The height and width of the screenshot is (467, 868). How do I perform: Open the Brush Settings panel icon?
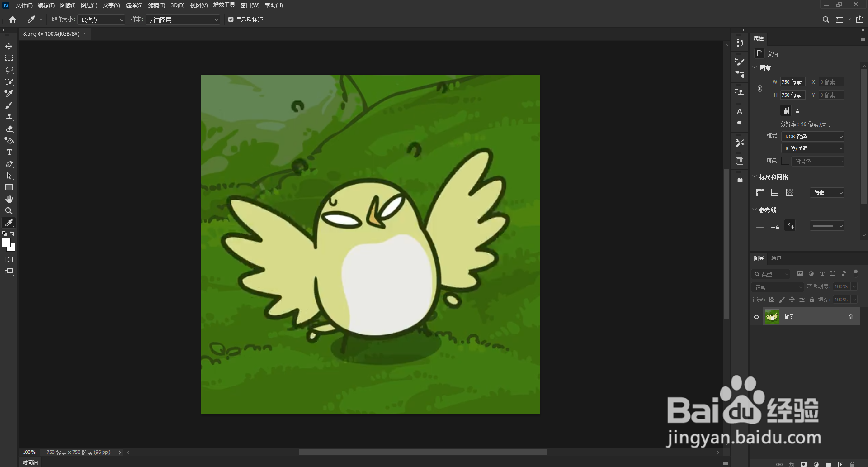coord(740,61)
